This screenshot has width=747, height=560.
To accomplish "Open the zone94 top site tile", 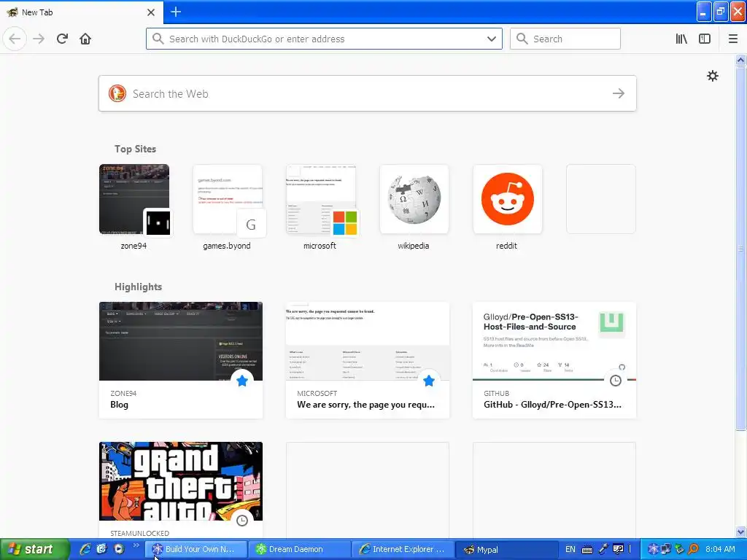I will pos(134,199).
